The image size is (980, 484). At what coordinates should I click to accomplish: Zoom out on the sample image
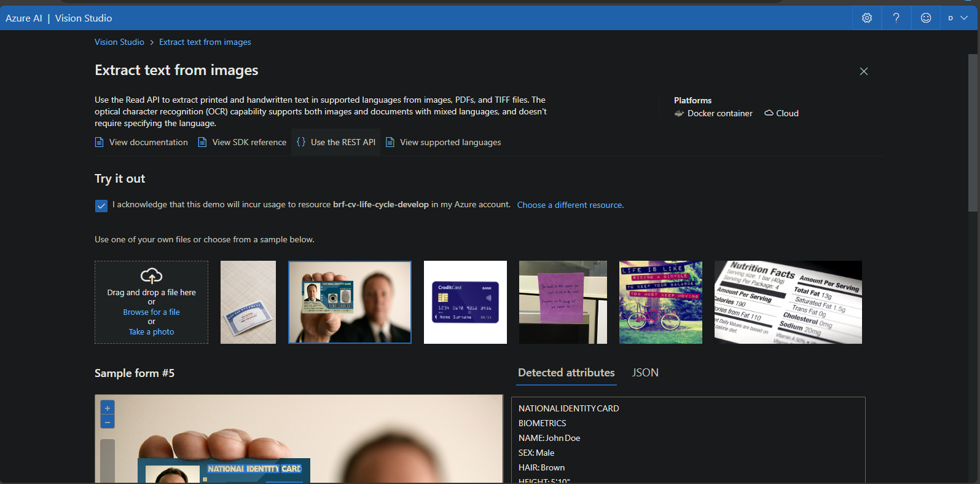point(108,422)
